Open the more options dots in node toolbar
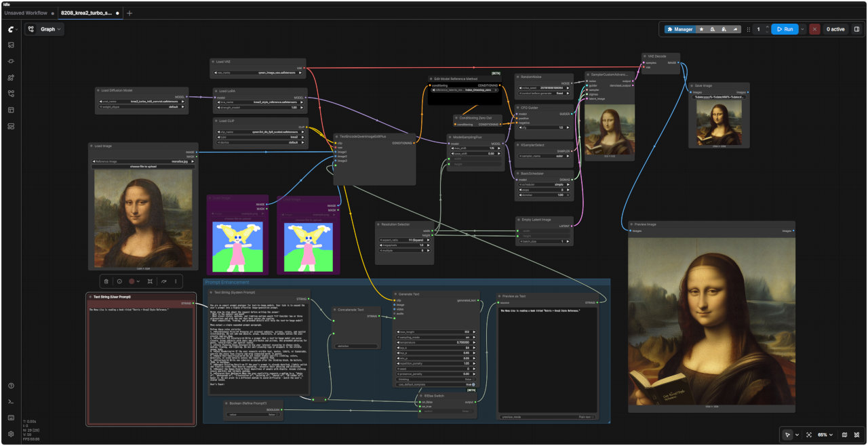 point(176,281)
